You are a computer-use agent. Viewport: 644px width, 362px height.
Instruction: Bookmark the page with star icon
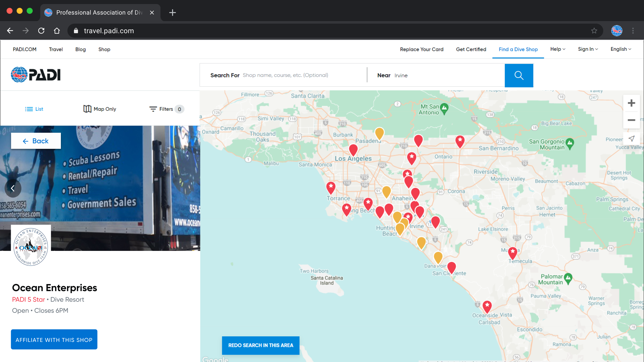coord(594,31)
